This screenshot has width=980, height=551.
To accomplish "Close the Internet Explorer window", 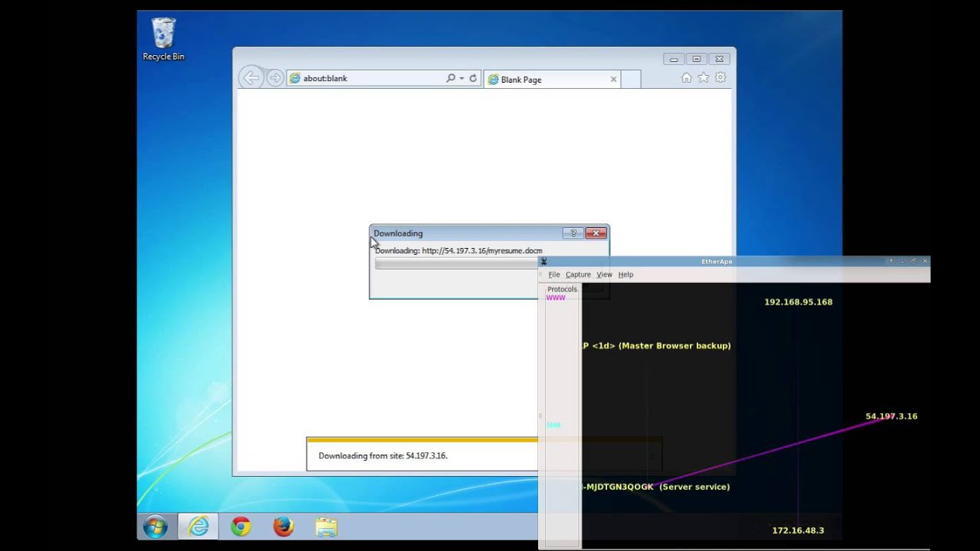I will [x=719, y=59].
